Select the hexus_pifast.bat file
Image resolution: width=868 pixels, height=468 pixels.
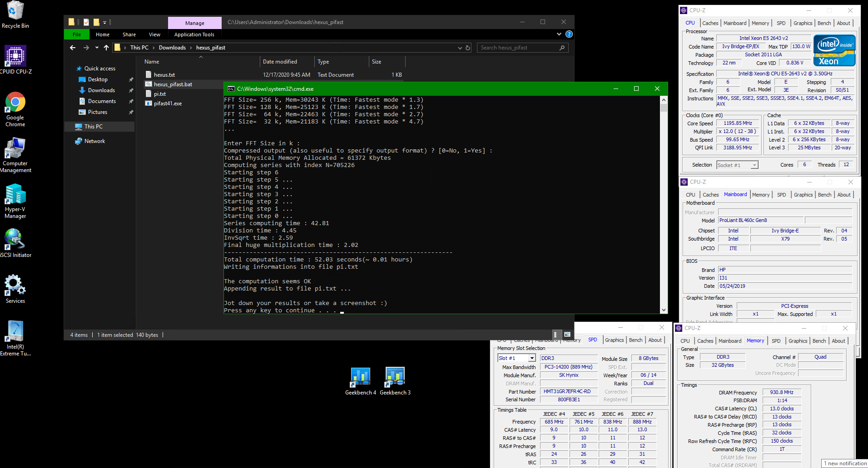173,84
